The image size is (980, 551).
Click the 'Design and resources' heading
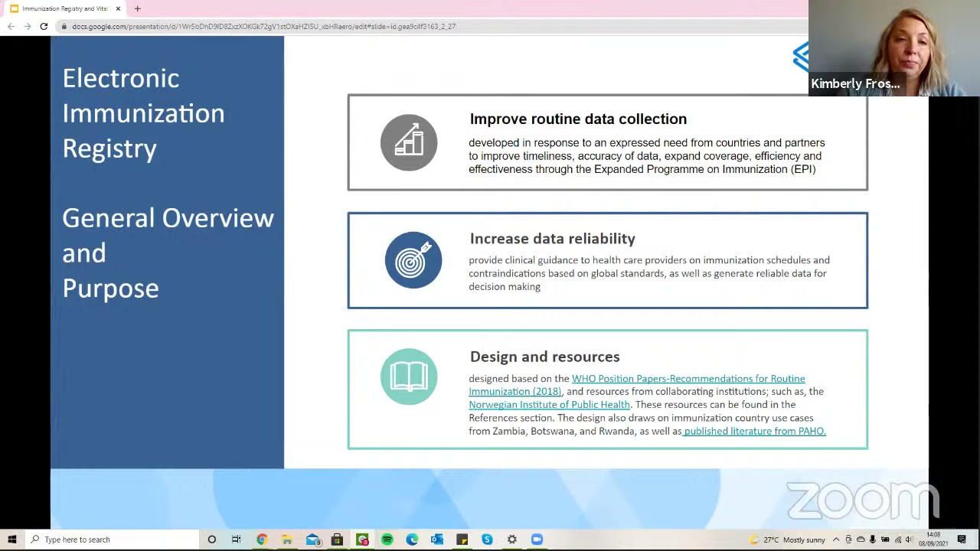pos(544,357)
